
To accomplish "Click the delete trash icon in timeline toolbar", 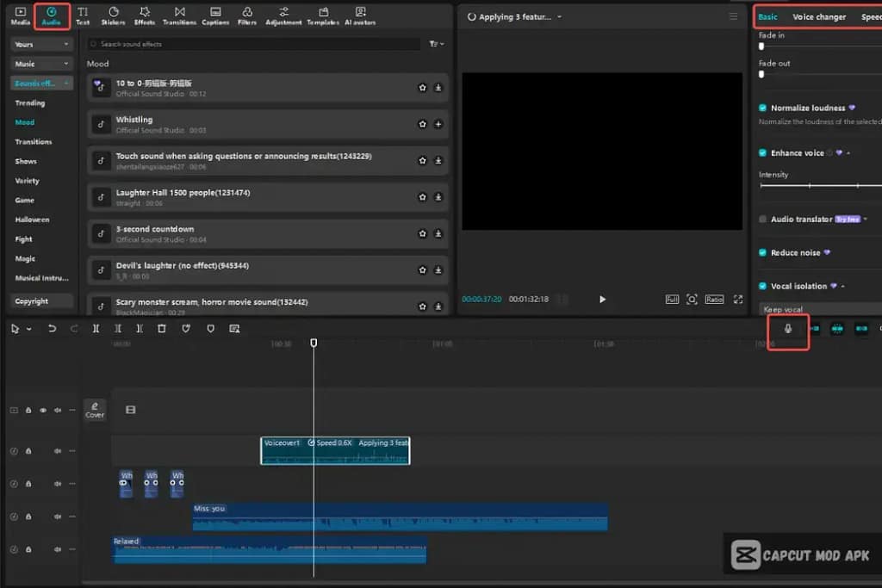I will point(161,329).
